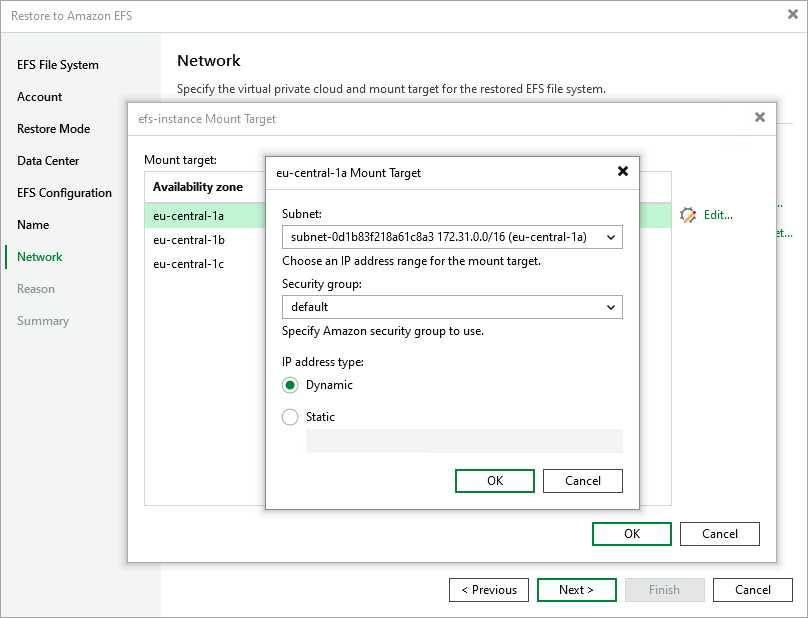Screen dimensions: 808x618
Task: Open the EFS Configuration step
Action: point(65,193)
